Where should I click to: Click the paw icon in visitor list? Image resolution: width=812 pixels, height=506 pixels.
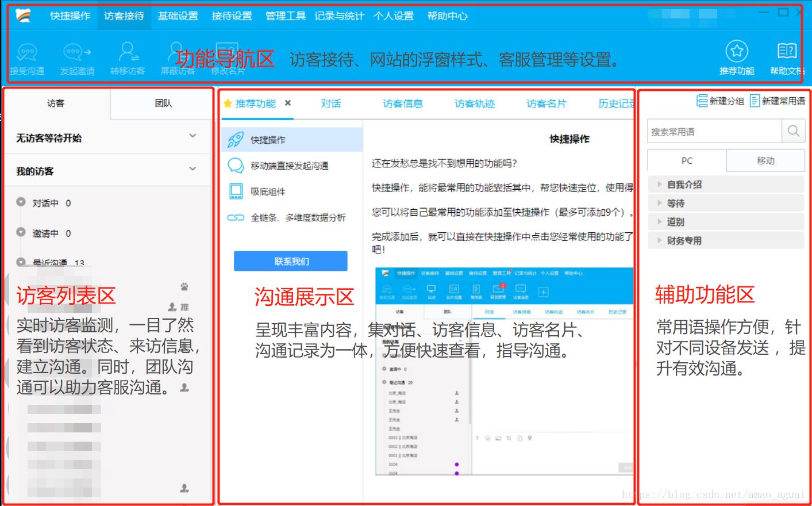point(184,286)
